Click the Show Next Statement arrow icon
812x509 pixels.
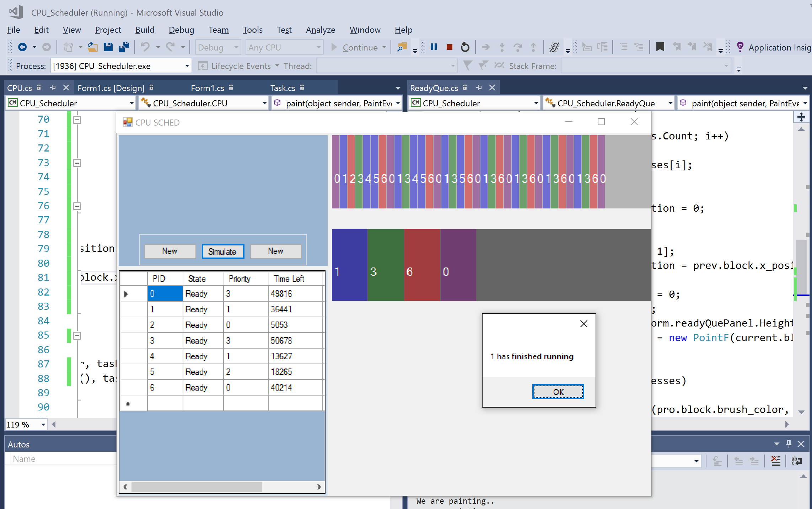486,47
